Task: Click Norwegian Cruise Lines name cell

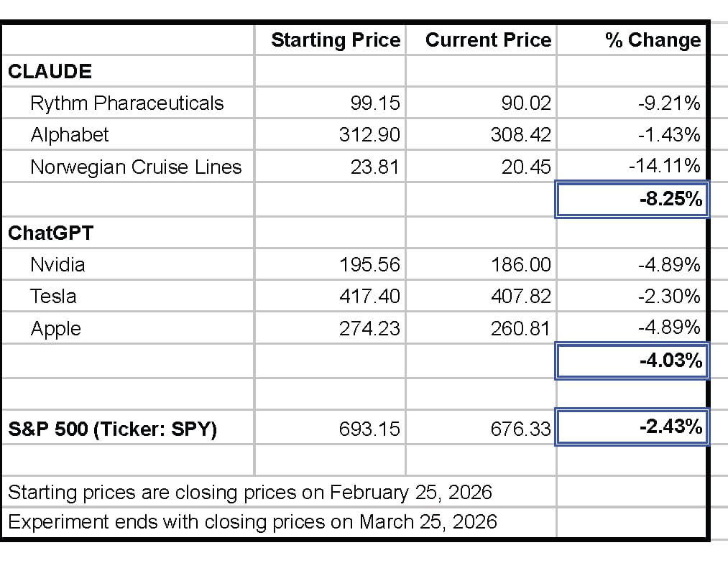Action: point(135,167)
